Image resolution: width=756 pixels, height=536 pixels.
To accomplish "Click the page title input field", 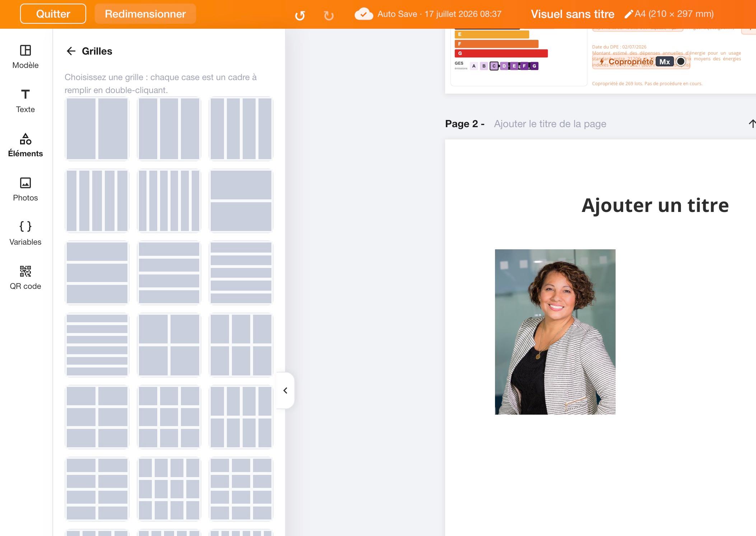I will click(x=550, y=124).
